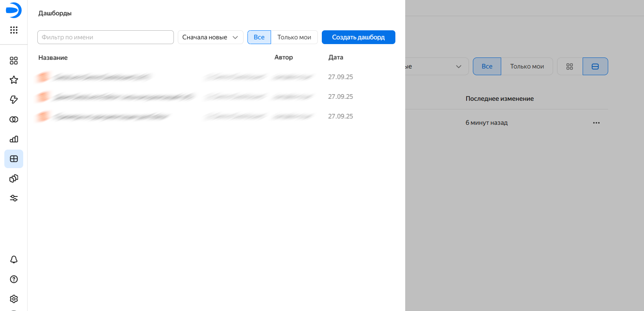This screenshot has height=311, width=644.
Task: Open notifications bell icon
Action: point(14,259)
